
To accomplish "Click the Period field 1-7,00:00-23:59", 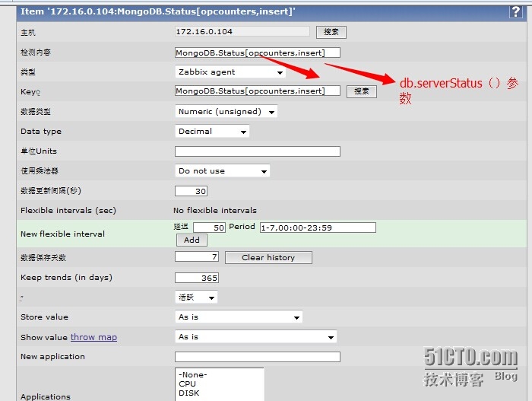I will 318,228.
